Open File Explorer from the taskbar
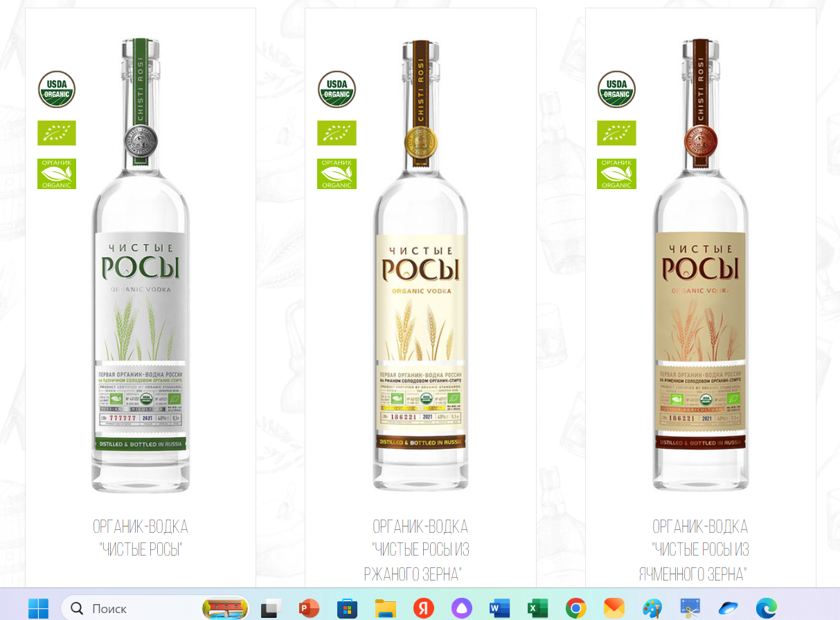This screenshot has width=840, height=620. [x=385, y=608]
